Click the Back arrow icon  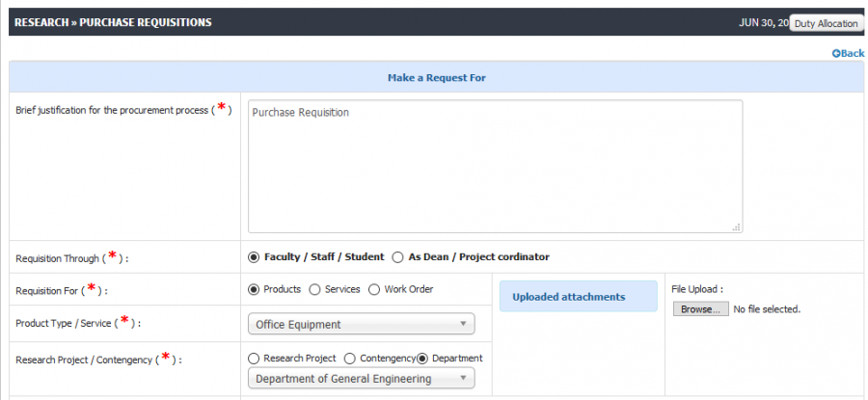pos(836,53)
